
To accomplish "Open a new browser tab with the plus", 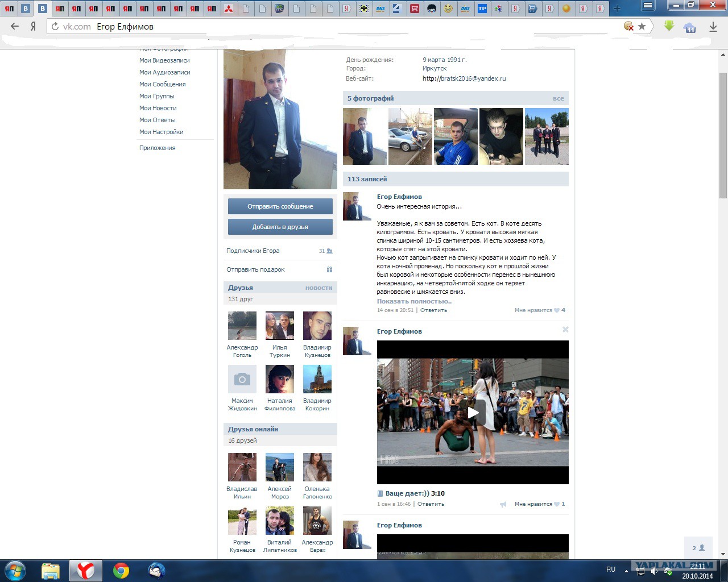I will pyautogui.click(x=617, y=9).
